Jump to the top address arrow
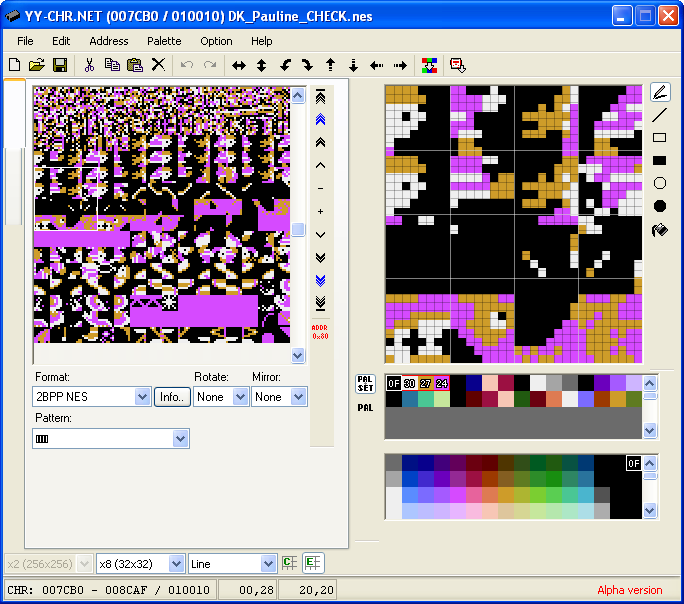 321,96
